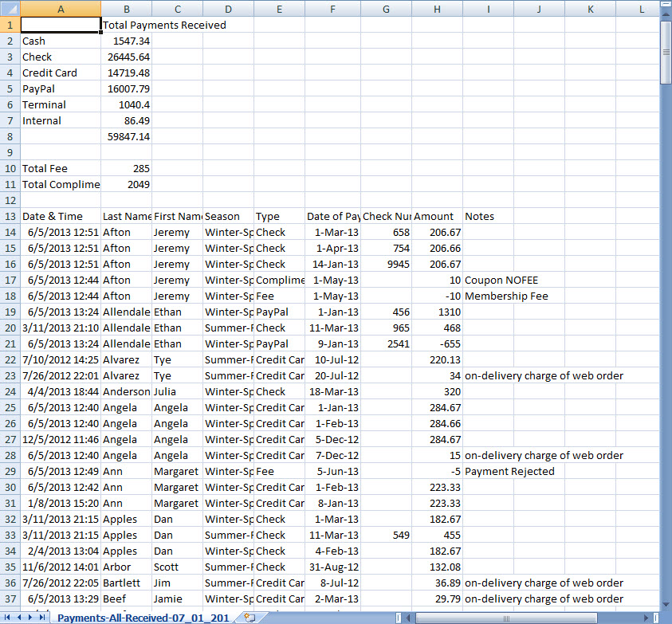Click the 'Total Fee' label cell
The height and width of the screenshot is (624, 672).
61,168
